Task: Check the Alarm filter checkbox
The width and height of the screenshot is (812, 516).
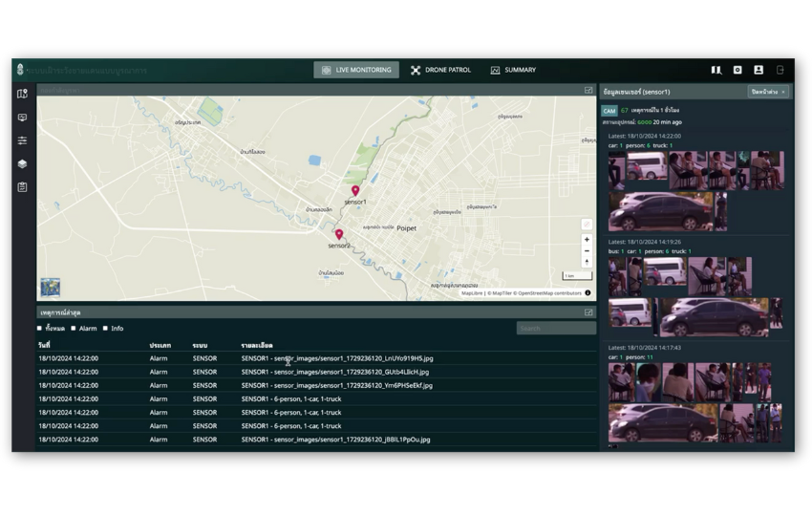Action: coord(74,329)
